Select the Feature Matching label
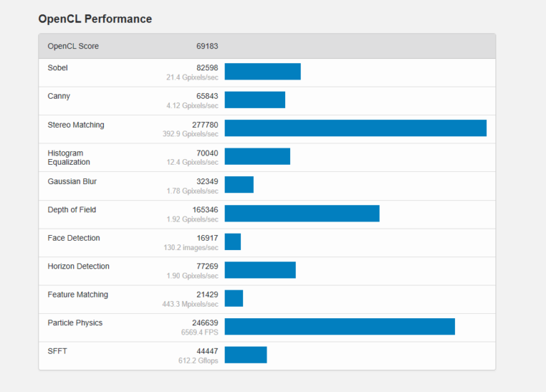546x392 pixels. coord(77,295)
